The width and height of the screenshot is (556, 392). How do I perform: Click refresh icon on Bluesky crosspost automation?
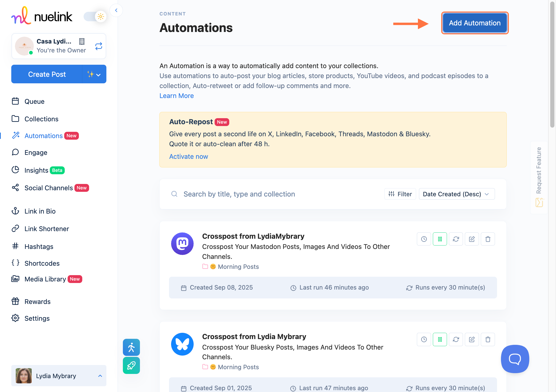tap(456, 339)
